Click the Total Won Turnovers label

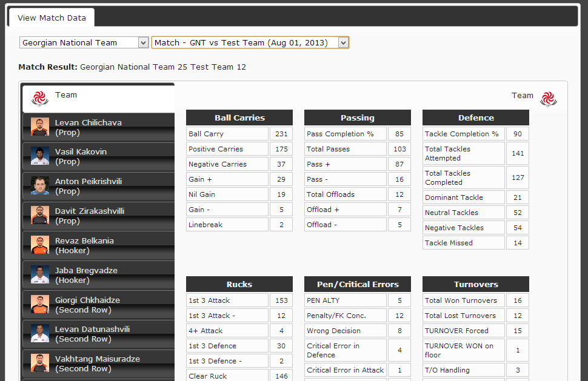click(x=461, y=300)
